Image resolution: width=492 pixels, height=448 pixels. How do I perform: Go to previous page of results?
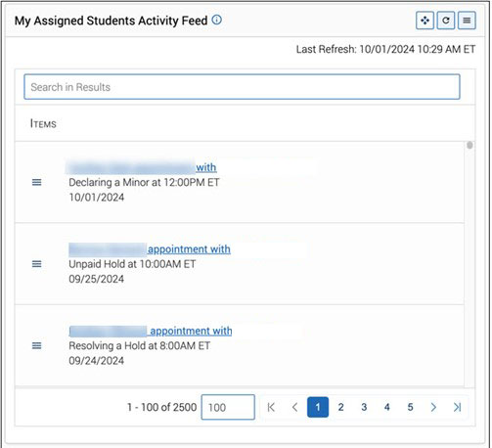pos(295,407)
